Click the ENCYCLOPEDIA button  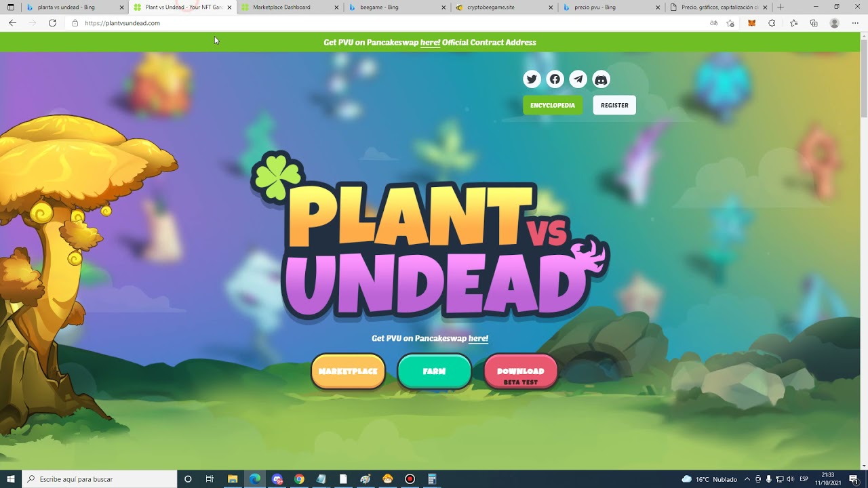pos(553,105)
